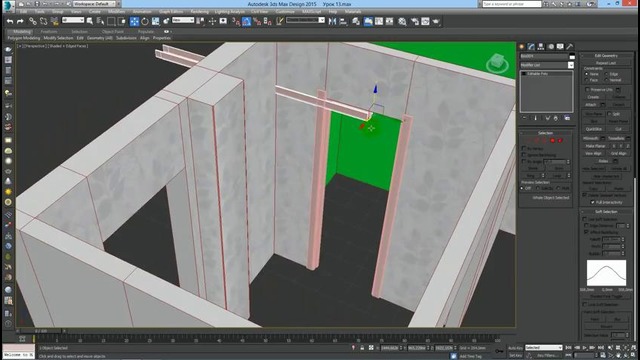Screen dimensions: 640x360
Task: Toggle the Angle Snap button
Action: pyautogui.click(x=247, y=21)
